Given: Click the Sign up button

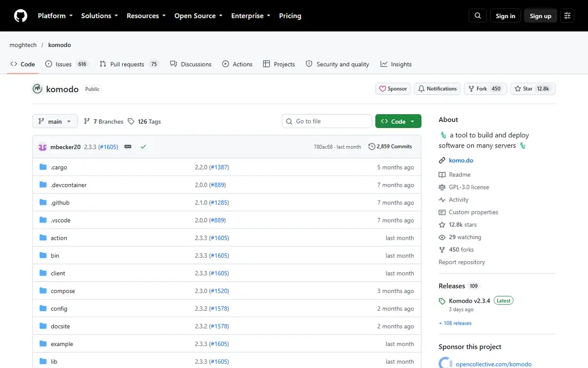Looking at the screenshot, I should (x=540, y=16).
